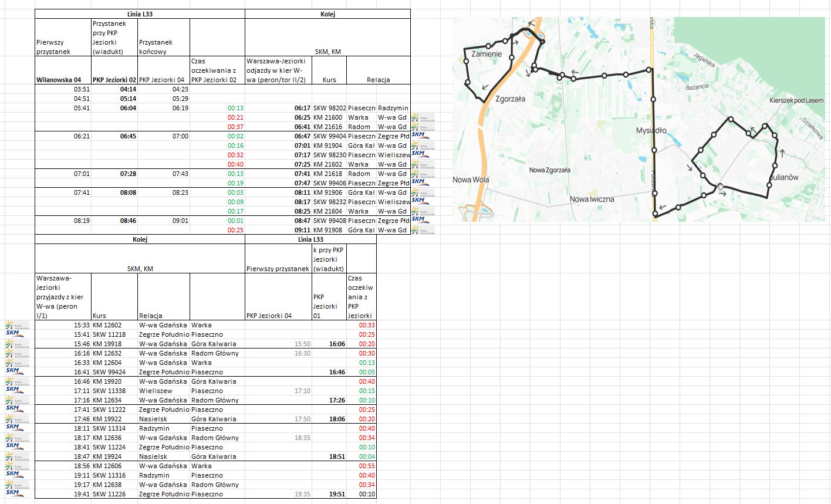Select Koleje Mazowieckie logo beside KM 91908 row
Screen dimensions: 831x504
coord(423,230)
